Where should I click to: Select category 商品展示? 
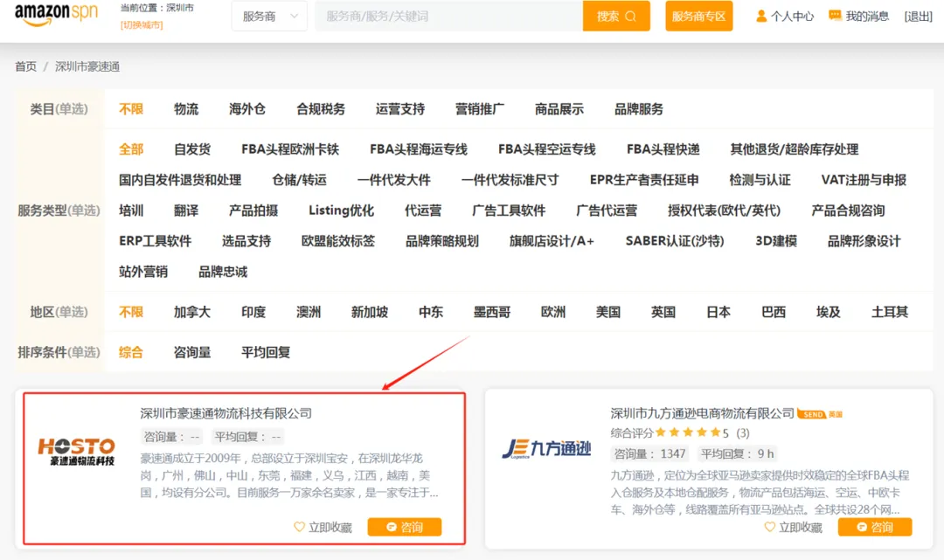(x=559, y=109)
